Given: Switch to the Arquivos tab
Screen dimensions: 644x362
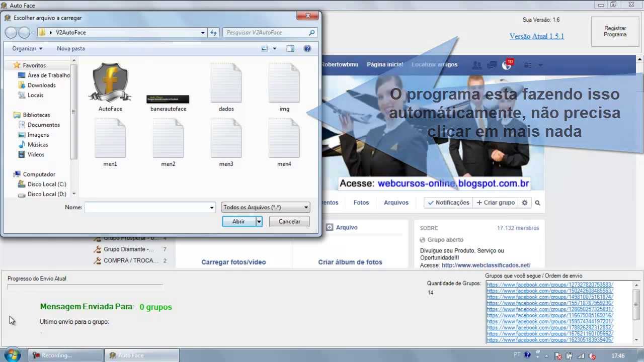Looking at the screenshot, I should pos(396,203).
